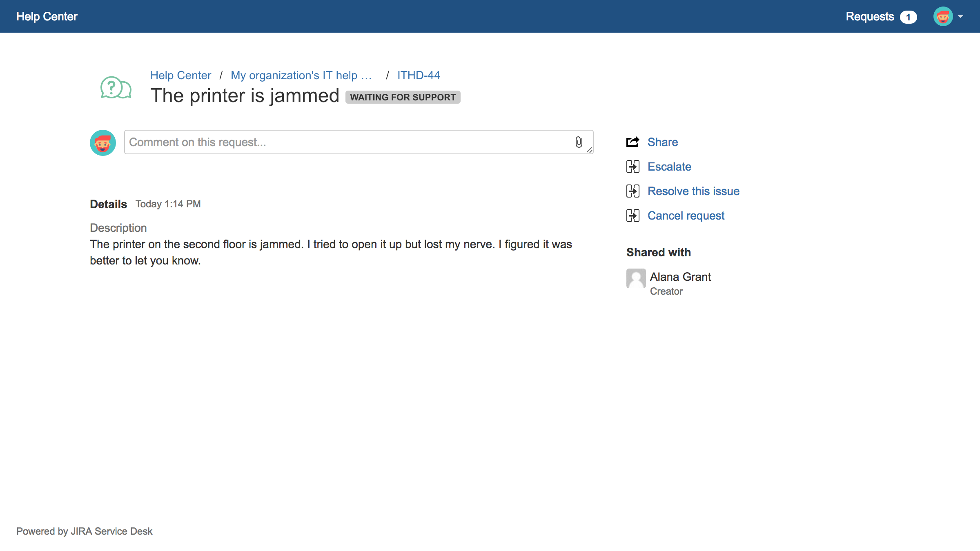Click the Details section timestamp
The image size is (980, 551).
(168, 204)
